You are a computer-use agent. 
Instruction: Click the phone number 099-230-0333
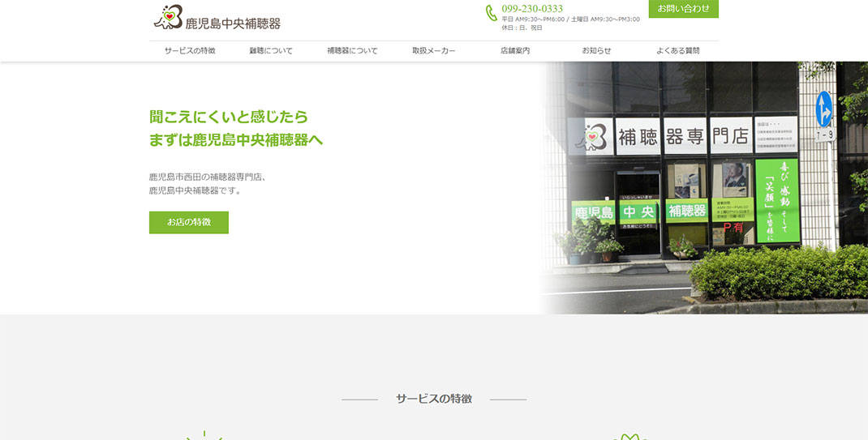532,9
